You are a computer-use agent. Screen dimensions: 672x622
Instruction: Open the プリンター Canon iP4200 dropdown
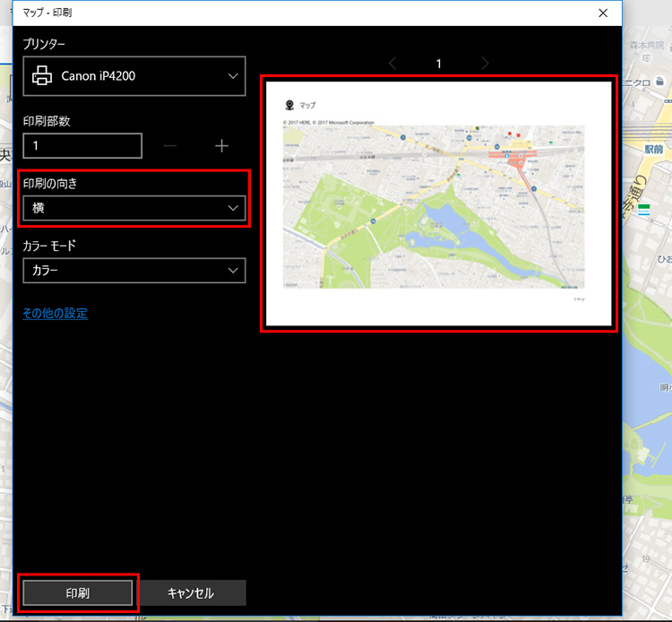[x=134, y=76]
